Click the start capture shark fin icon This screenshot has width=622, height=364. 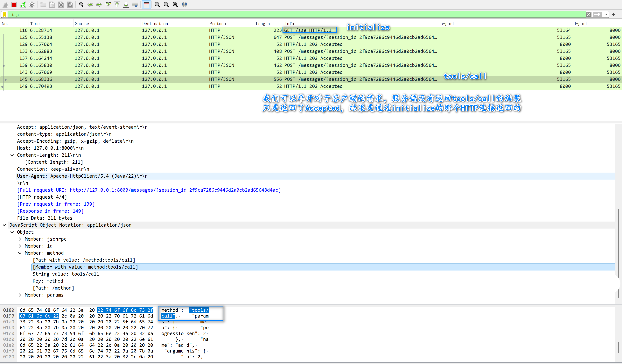[5, 5]
